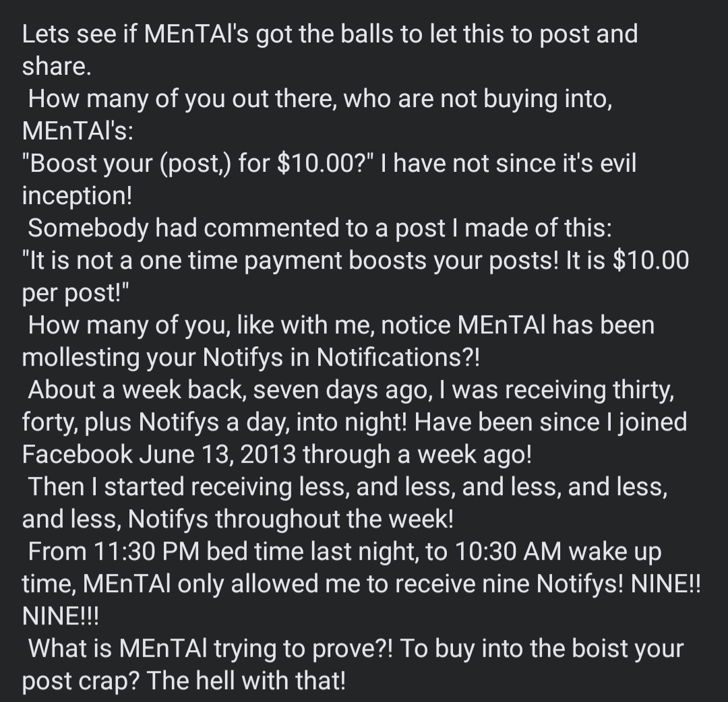728x702 pixels.
Task: Click the word "share." in the post
Action: [x=57, y=66]
